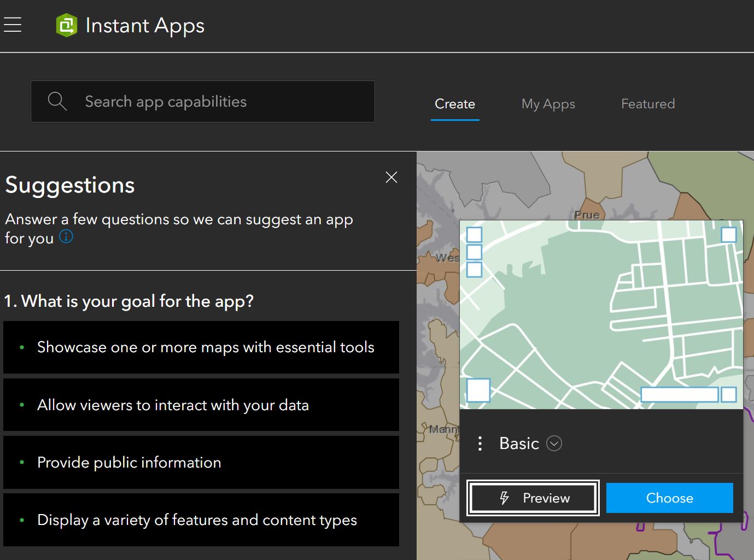Open the hamburger navigation menu
Image resolution: width=754 pixels, height=560 pixels.
click(12, 25)
